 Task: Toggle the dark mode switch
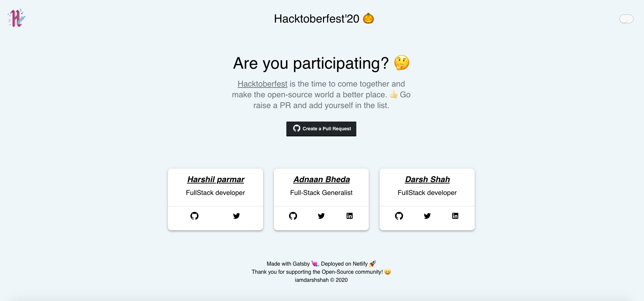[626, 19]
